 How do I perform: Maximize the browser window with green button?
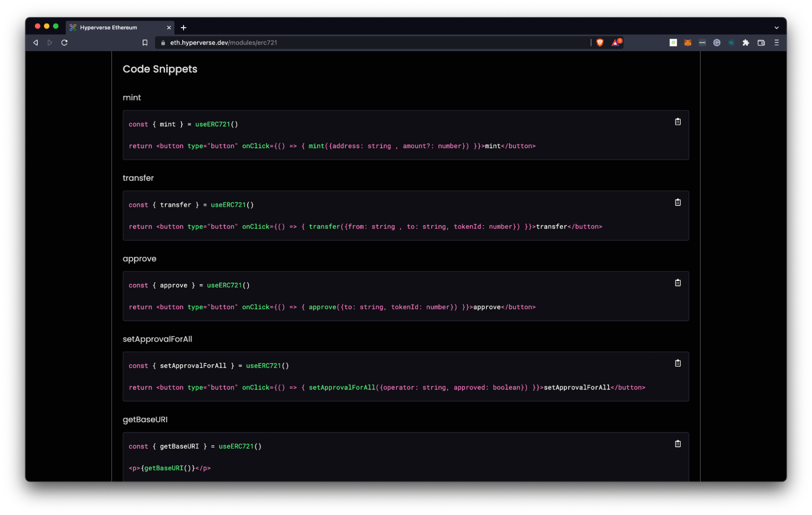pyautogui.click(x=56, y=26)
